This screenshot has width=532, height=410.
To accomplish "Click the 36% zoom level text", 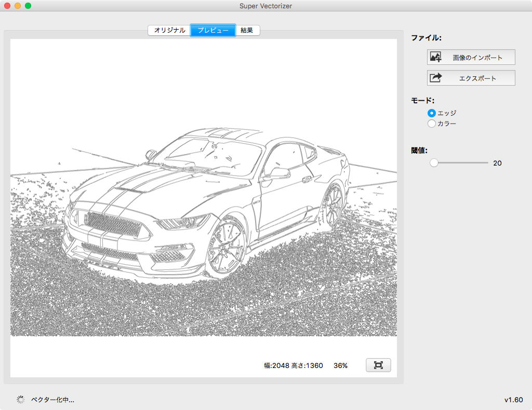I will click(340, 365).
